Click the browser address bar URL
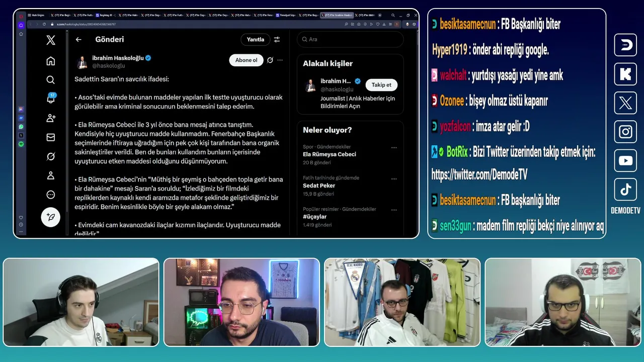This screenshot has height=362, width=644. tap(86, 24)
